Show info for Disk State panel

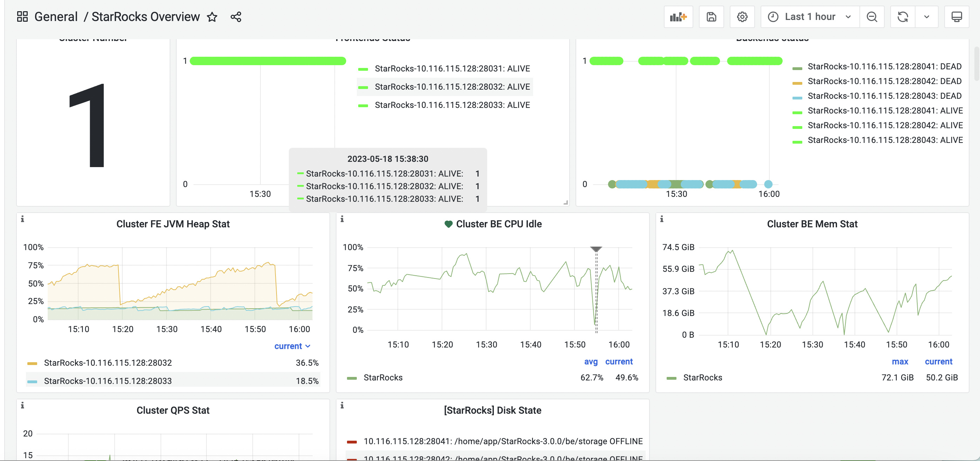pyautogui.click(x=342, y=405)
